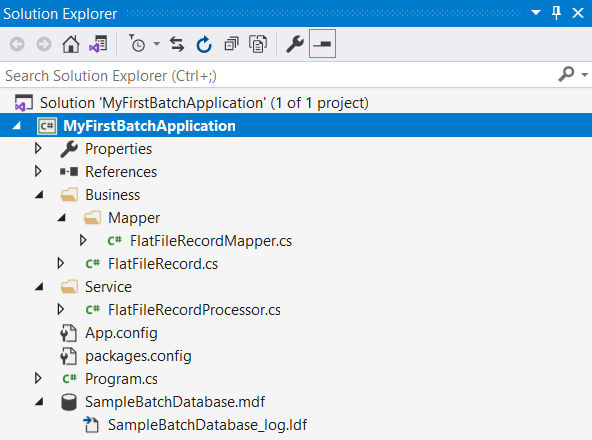Expand FlatFileRecordProcessor.cs
This screenshot has height=440, width=592.
[60, 310]
